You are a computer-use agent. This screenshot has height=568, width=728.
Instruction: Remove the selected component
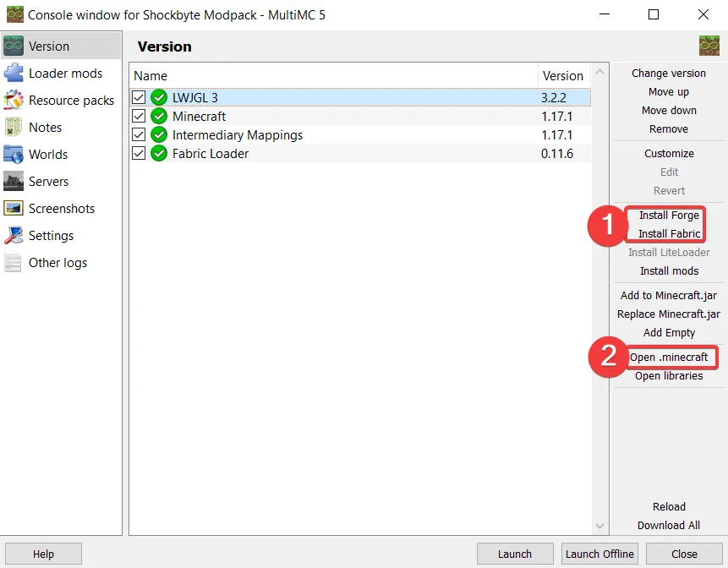tap(669, 129)
